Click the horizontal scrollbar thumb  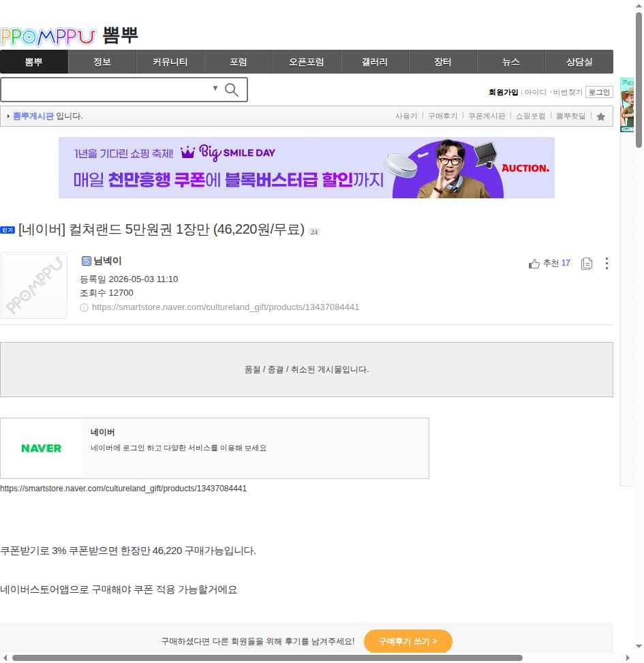267,658
